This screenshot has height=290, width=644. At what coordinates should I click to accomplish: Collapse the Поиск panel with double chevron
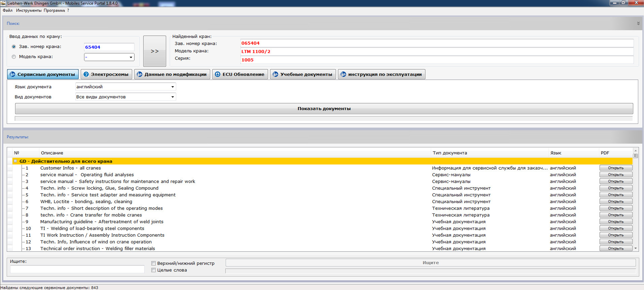(x=638, y=23)
